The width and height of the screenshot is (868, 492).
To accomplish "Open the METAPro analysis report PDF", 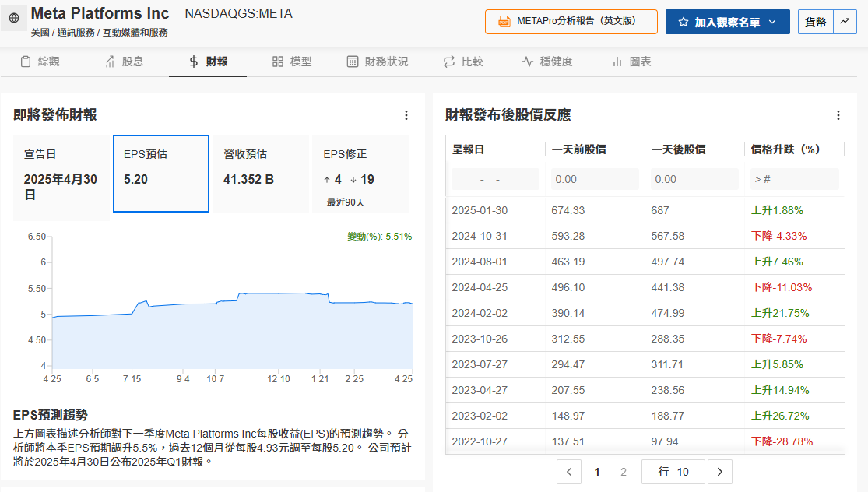I will coord(571,22).
